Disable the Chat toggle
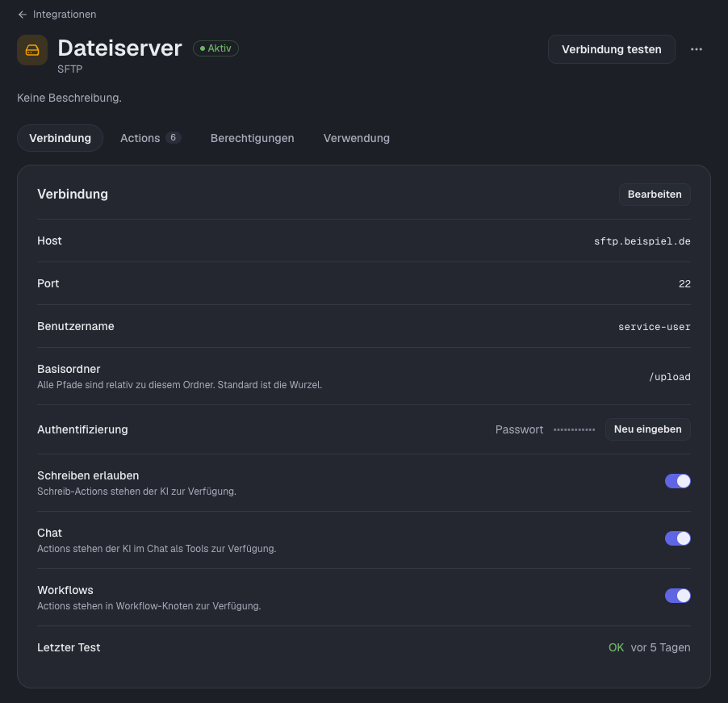This screenshot has width=728, height=703. tap(677, 538)
